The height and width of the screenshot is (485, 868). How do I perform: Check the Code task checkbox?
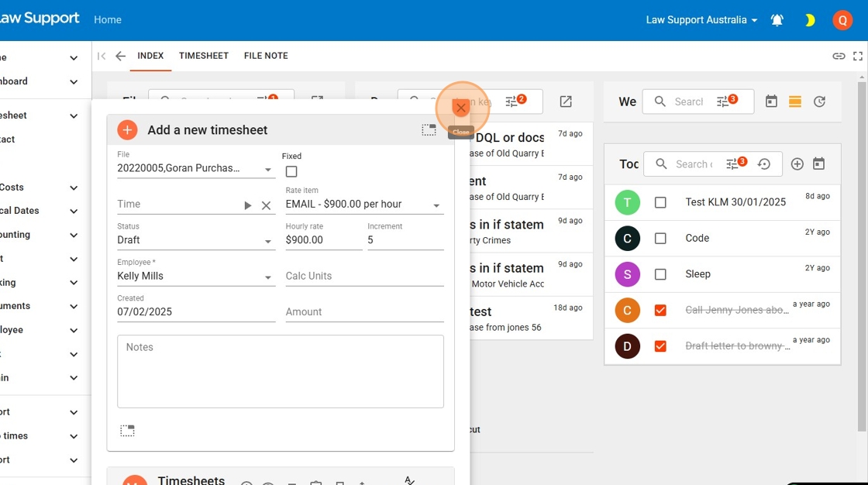(660, 239)
